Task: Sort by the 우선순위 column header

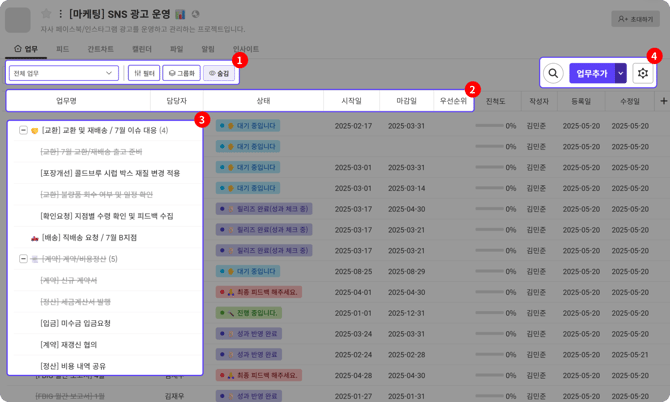Action: (x=452, y=101)
